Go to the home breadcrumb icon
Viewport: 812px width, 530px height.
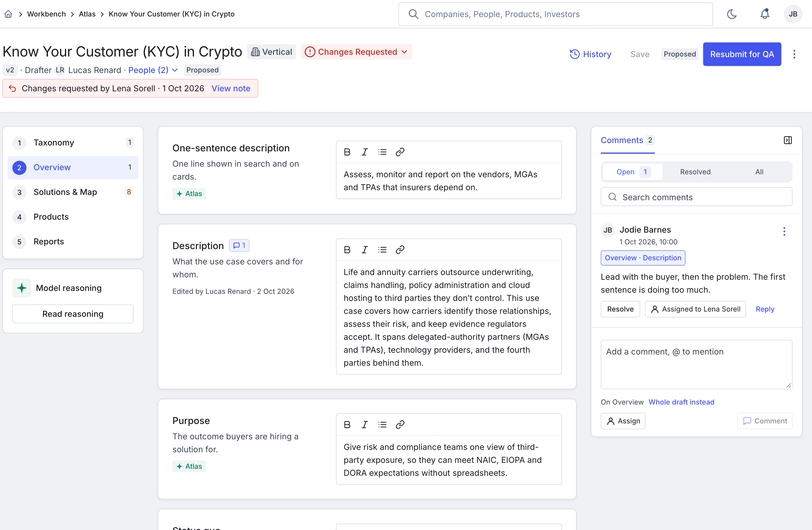[x=8, y=14]
